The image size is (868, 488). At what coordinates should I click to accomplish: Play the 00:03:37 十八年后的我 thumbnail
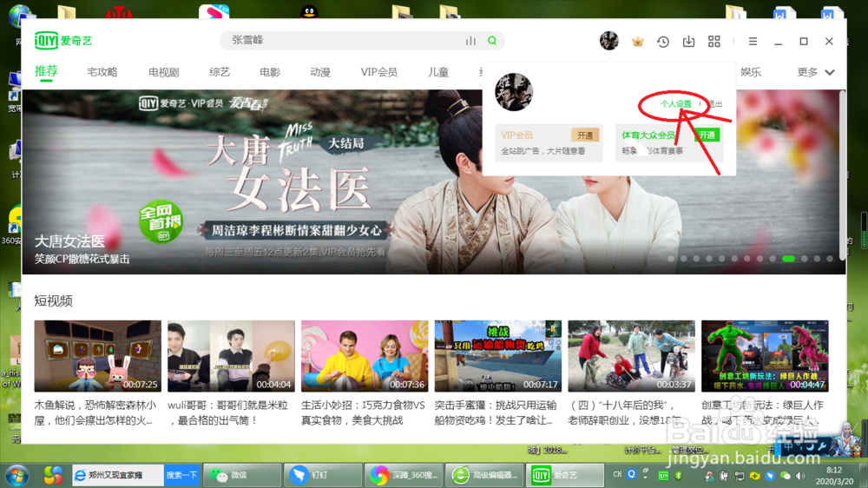[x=631, y=356]
